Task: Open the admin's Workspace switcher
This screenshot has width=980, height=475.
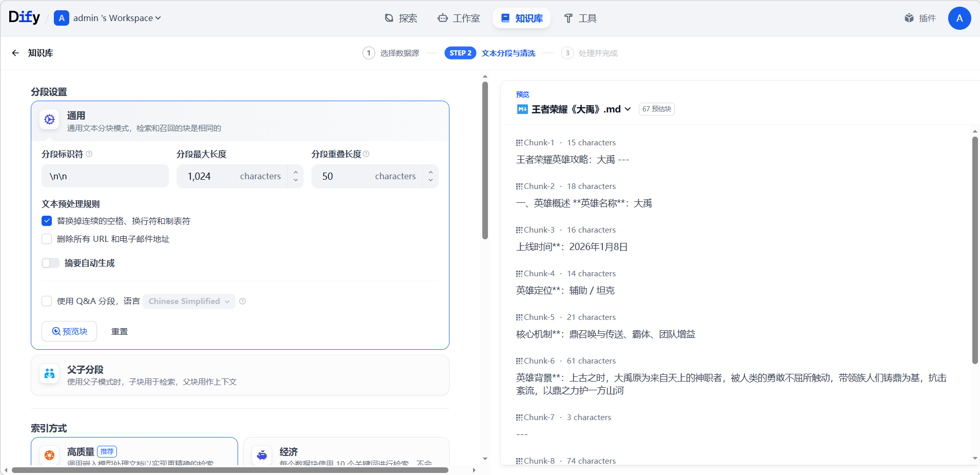Action: (x=117, y=18)
